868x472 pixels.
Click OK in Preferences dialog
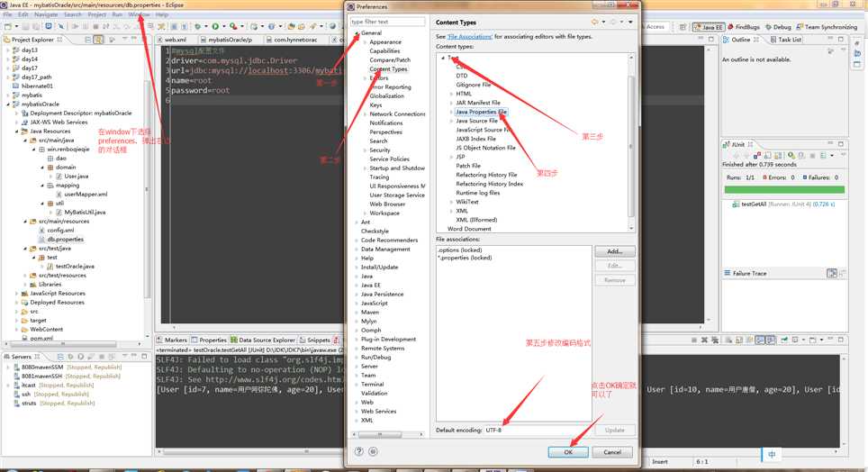point(568,452)
